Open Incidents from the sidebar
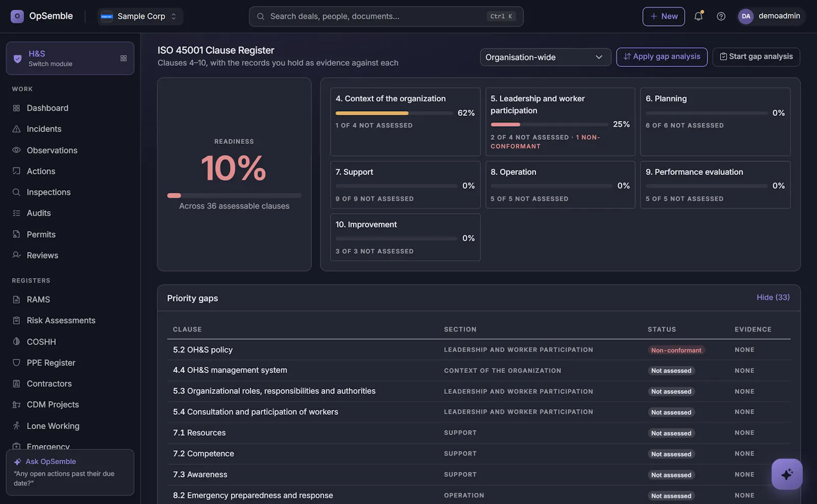This screenshot has width=817, height=504. click(70, 129)
